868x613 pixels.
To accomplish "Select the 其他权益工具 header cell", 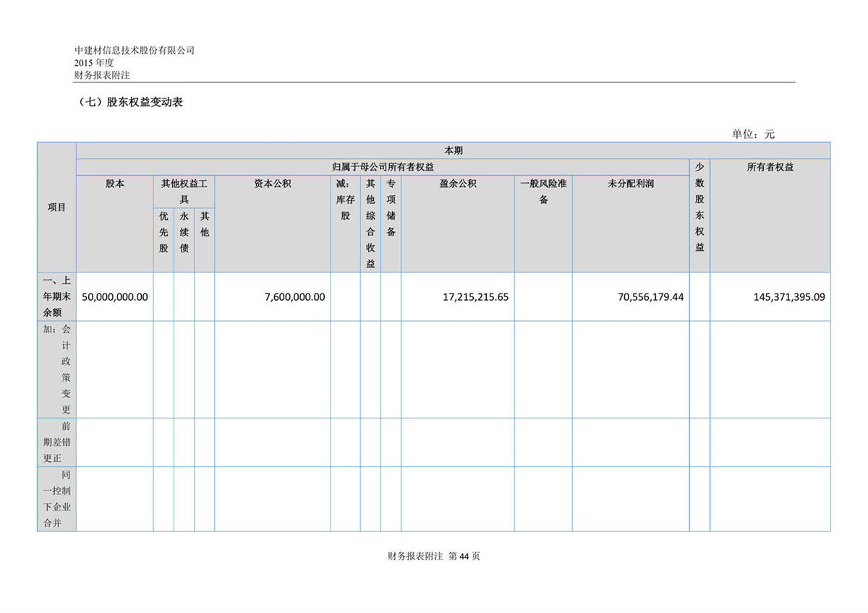I will pos(184,191).
